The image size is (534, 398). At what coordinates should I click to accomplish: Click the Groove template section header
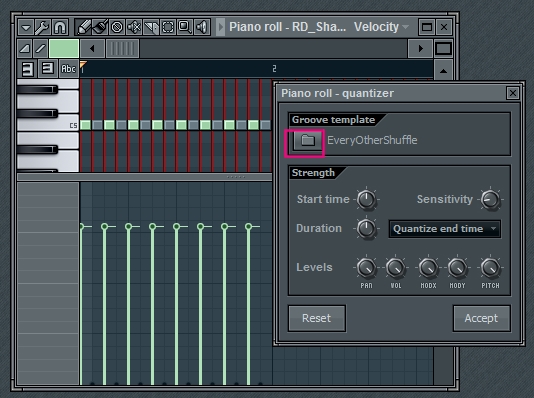point(333,120)
